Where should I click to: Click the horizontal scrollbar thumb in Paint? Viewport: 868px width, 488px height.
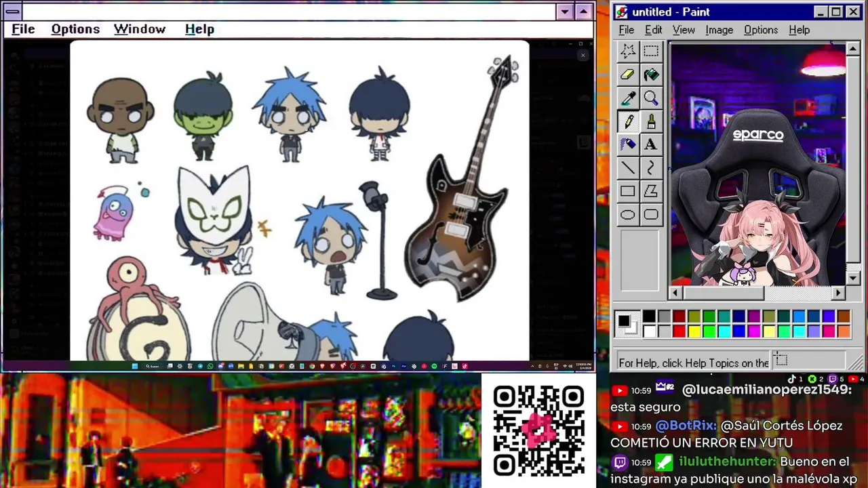[x=723, y=293]
